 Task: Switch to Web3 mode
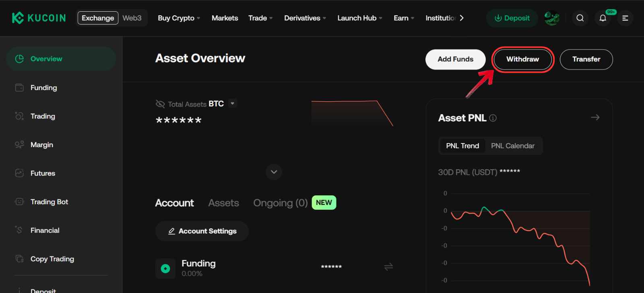coord(132,18)
